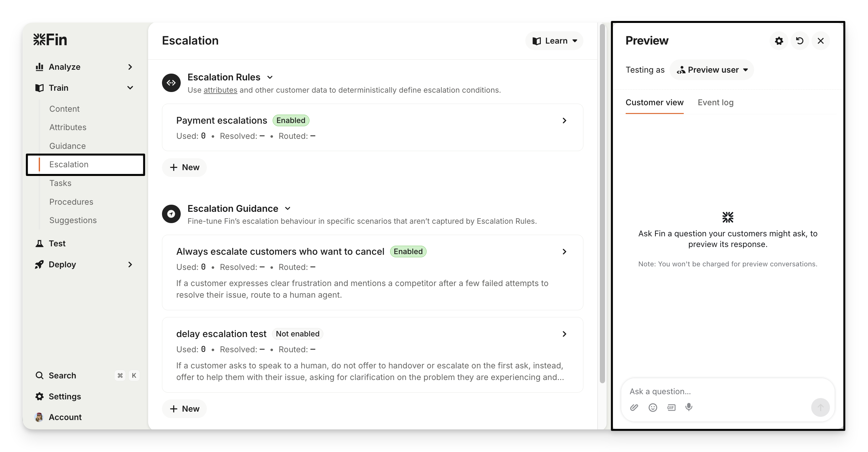
Task: Click the GIF icon in the chat input
Action: (x=671, y=407)
